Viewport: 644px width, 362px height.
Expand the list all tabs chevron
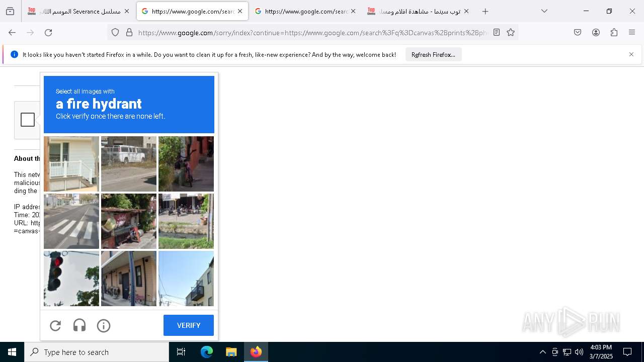(544, 11)
